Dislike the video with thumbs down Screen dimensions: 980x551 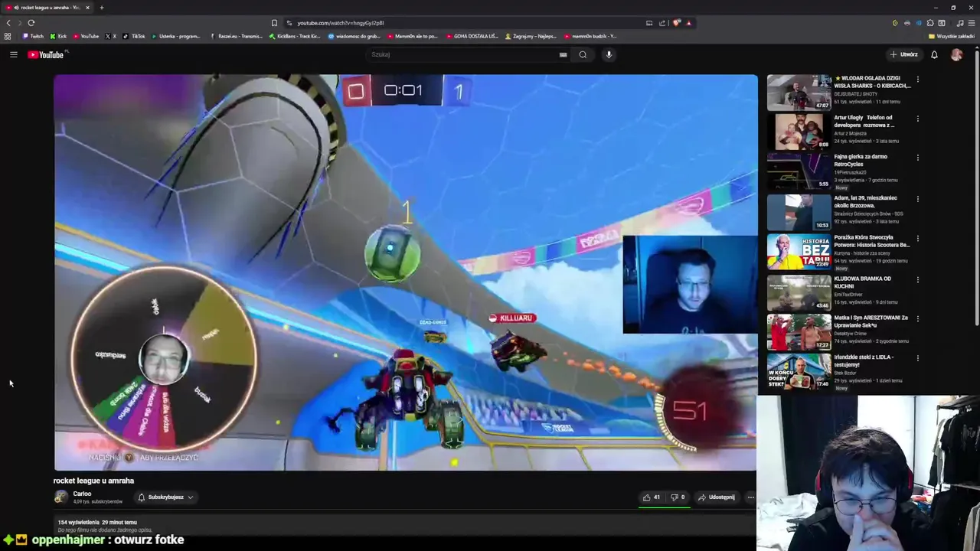click(678, 497)
